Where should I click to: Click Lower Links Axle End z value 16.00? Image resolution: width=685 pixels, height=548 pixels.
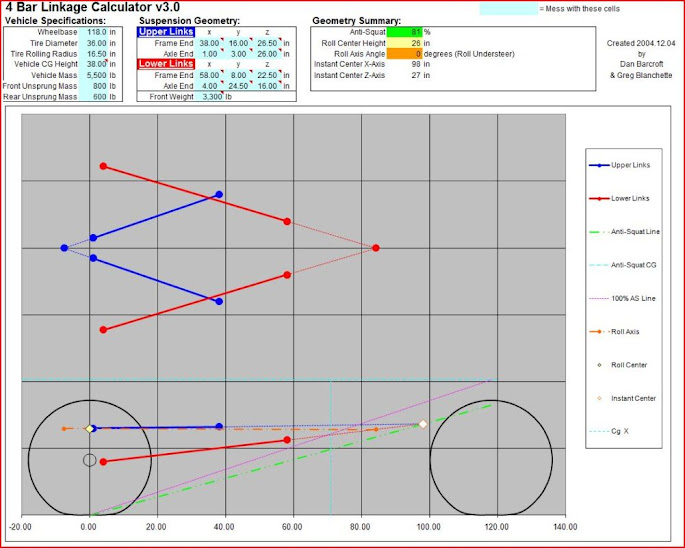267,86
